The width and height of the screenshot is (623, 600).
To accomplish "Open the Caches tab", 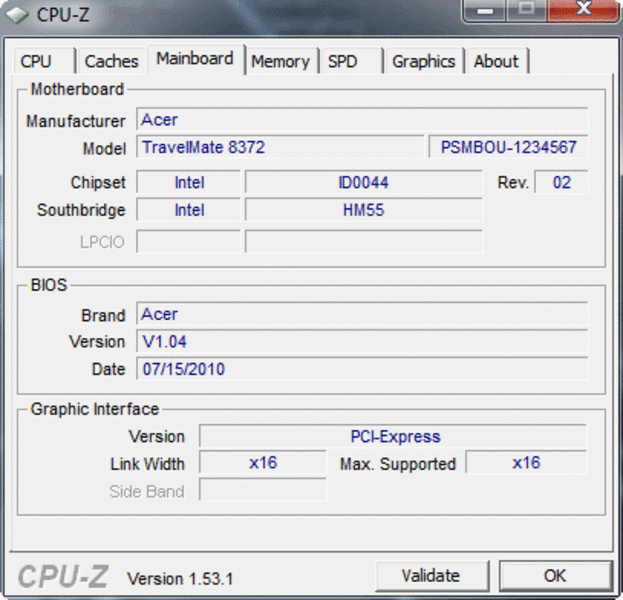I will click(x=112, y=61).
